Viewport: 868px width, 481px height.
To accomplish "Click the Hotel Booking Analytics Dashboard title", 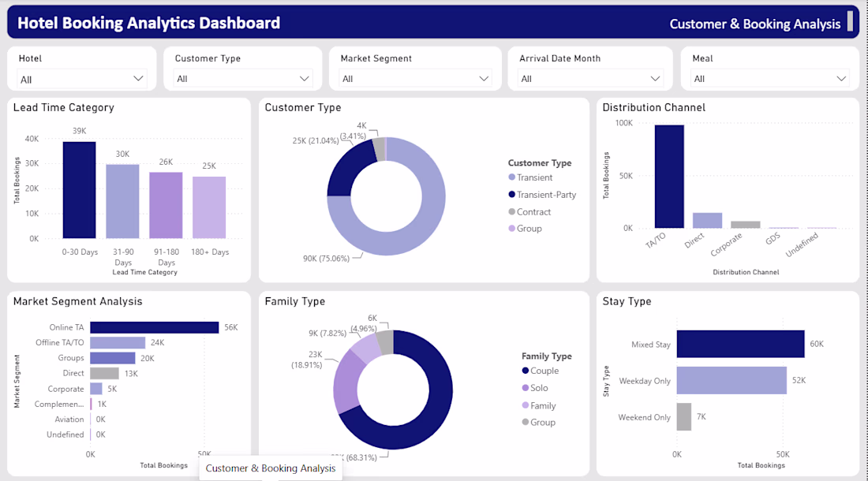I will (x=149, y=23).
